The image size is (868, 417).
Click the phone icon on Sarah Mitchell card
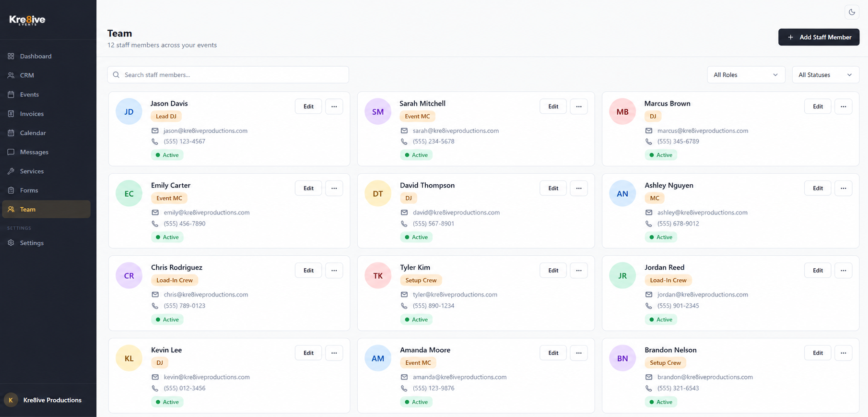coord(404,142)
